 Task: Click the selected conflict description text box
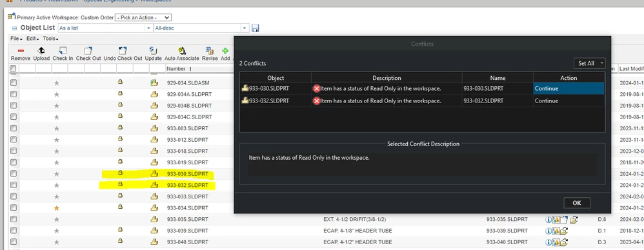422,164
